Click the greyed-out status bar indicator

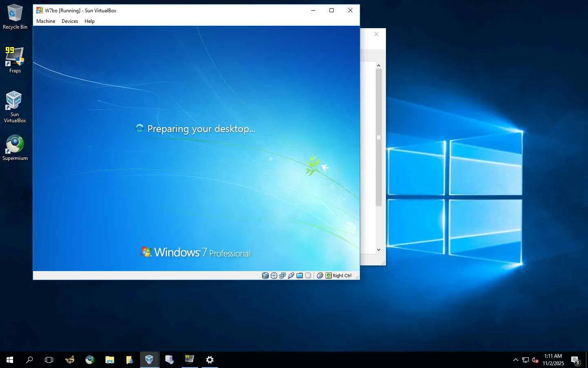point(308,276)
